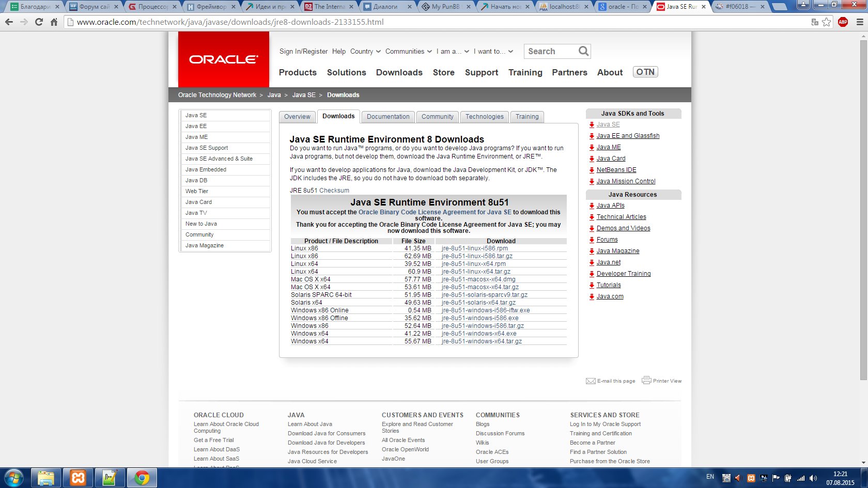Open Windows Start button

pyautogui.click(x=14, y=478)
